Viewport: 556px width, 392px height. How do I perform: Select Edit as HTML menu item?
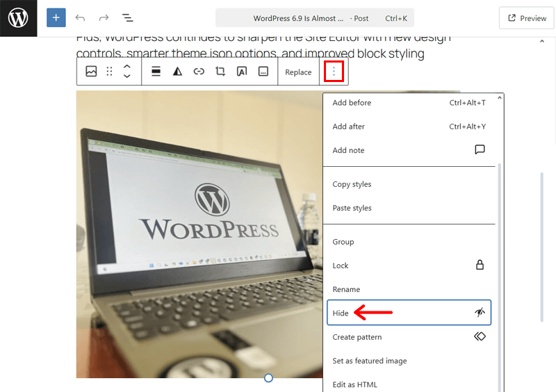pos(409,384)
